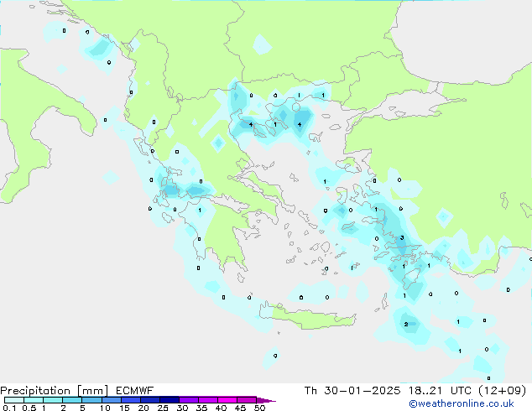Viewport: 532px width, 411px height.
Task: Click the 'Th 30-01-2025' date text
Action: (x=352, y=391)
